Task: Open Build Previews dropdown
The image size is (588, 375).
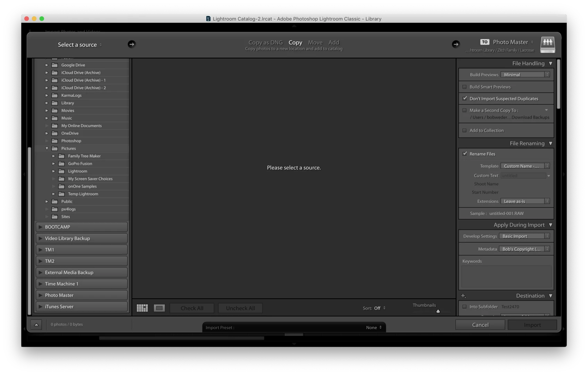Action: (525, 75)
